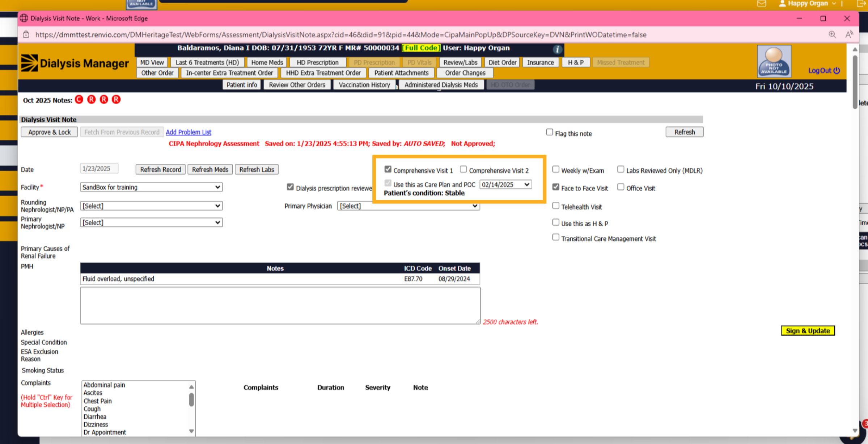
Task: Expand Rounding Nephrologist/NP/PA dropdown
Action: pos(151,206)
